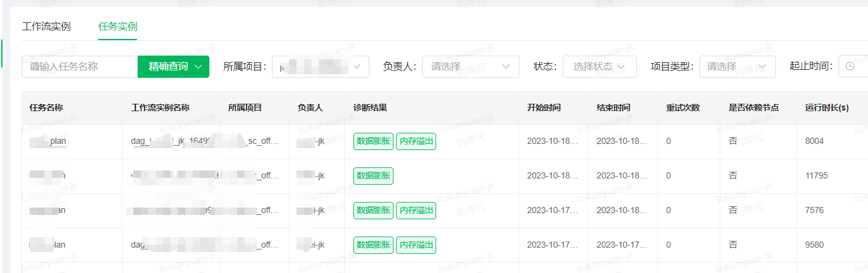Open the 状态 status dropdown
Viewport: 868px width, 273px height.
[599, 67]
